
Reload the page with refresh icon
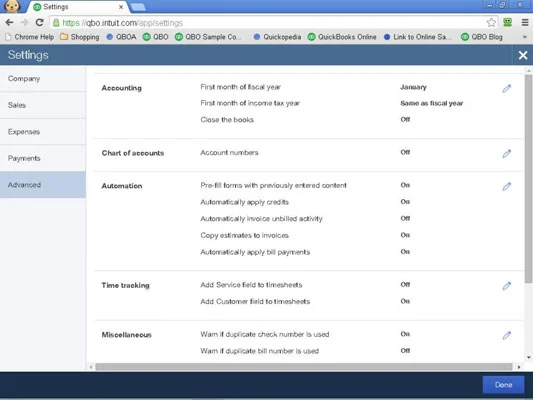coord(39,23)
